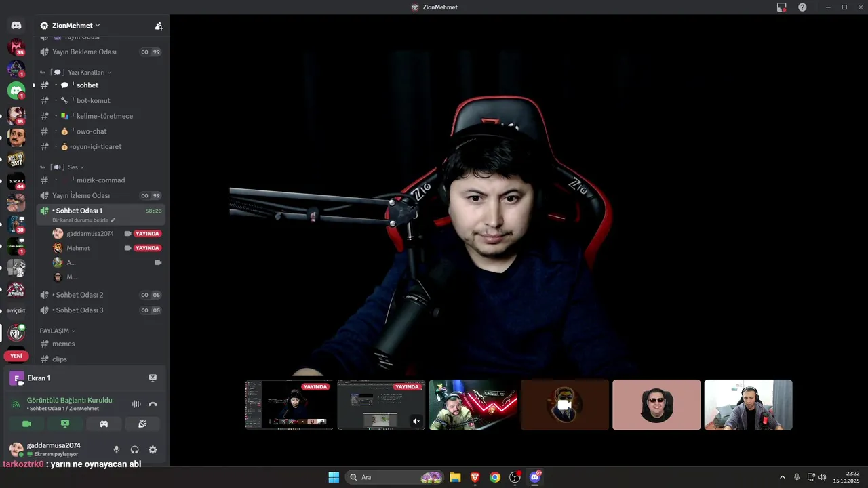868x488 pixels.
Task: Select Sohbet Odası 1 voice channel
Action: pyautogui.click(x=100, y=214)
